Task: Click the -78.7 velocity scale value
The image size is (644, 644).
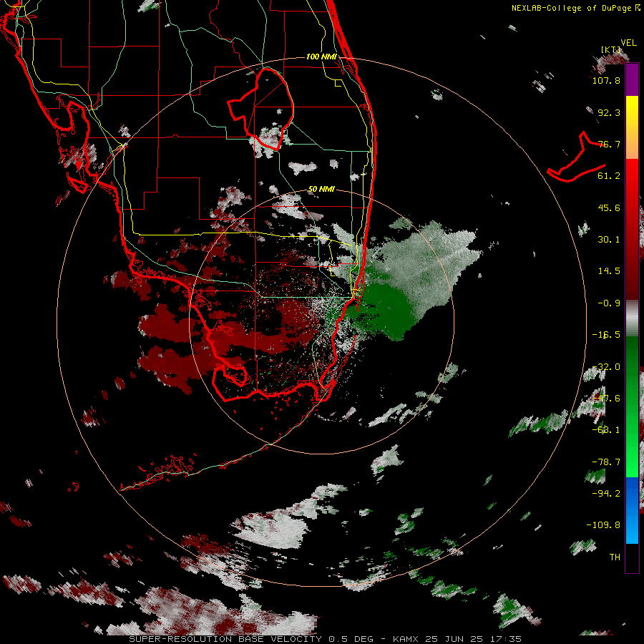Action: (x=606, y=462)
